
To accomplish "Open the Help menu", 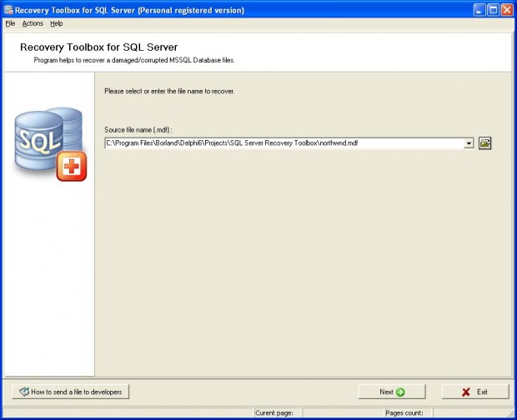I will 57,23.
